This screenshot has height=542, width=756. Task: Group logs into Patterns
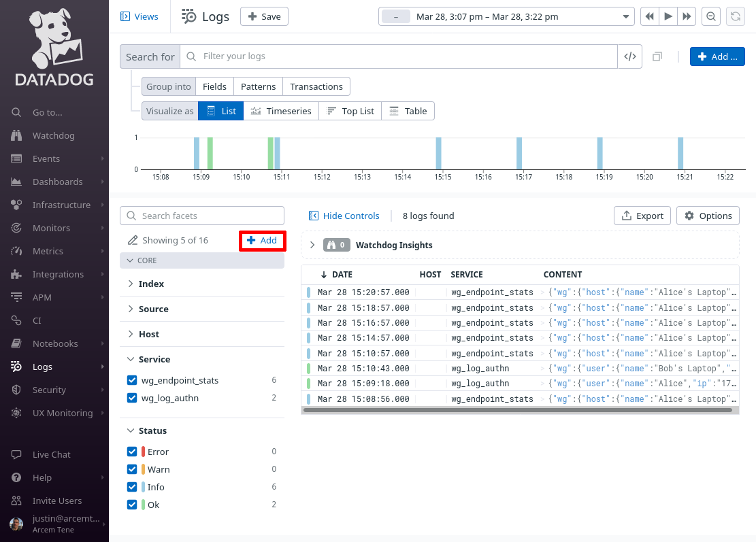259,87
